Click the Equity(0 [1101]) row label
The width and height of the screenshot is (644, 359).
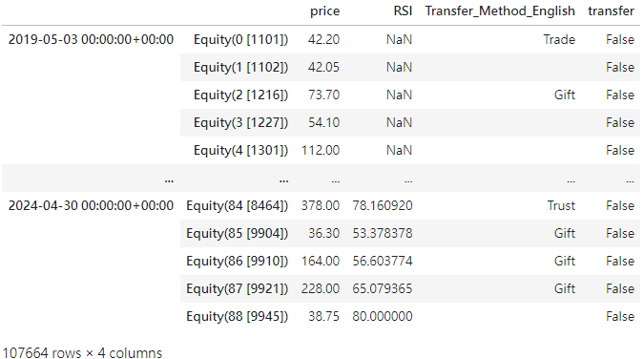click(x=240, y=39)
